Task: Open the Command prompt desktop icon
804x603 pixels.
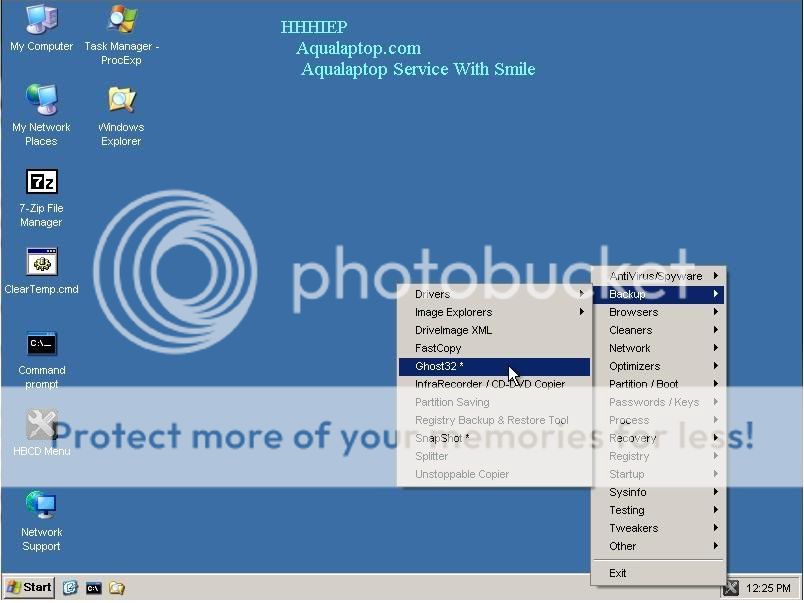Action: (x=41, y=345)
